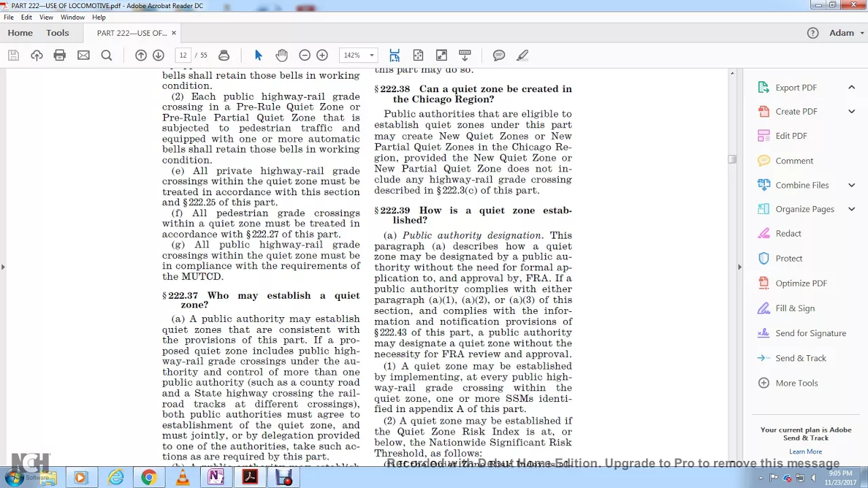This screenshot has width=868, height=488.
Task: Send file by email envelope icon
Action: [83, 56]
